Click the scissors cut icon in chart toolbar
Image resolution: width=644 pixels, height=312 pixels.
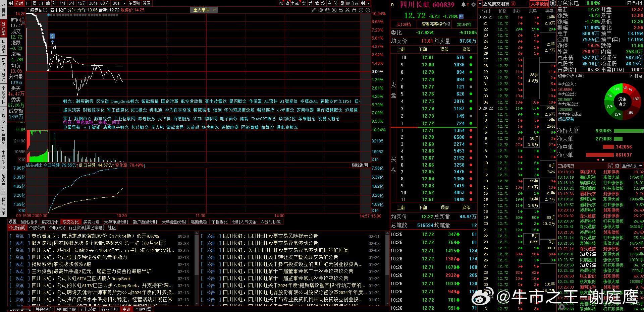coord(347,10)
